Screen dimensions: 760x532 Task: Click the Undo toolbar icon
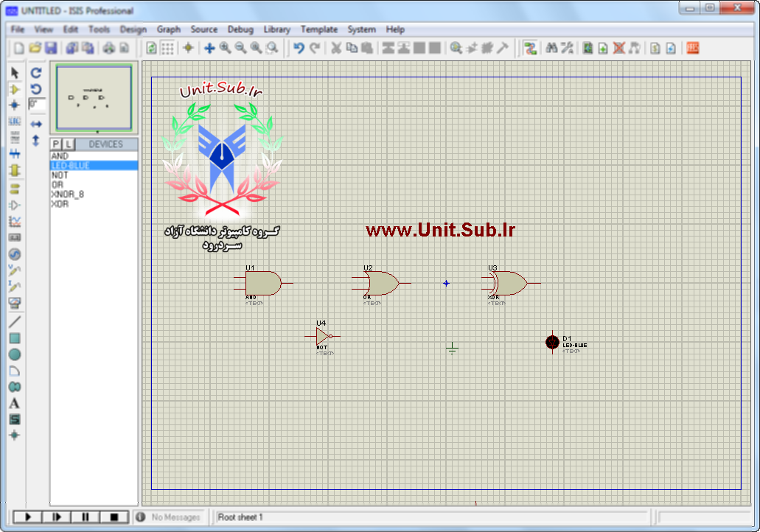(299, 48)
